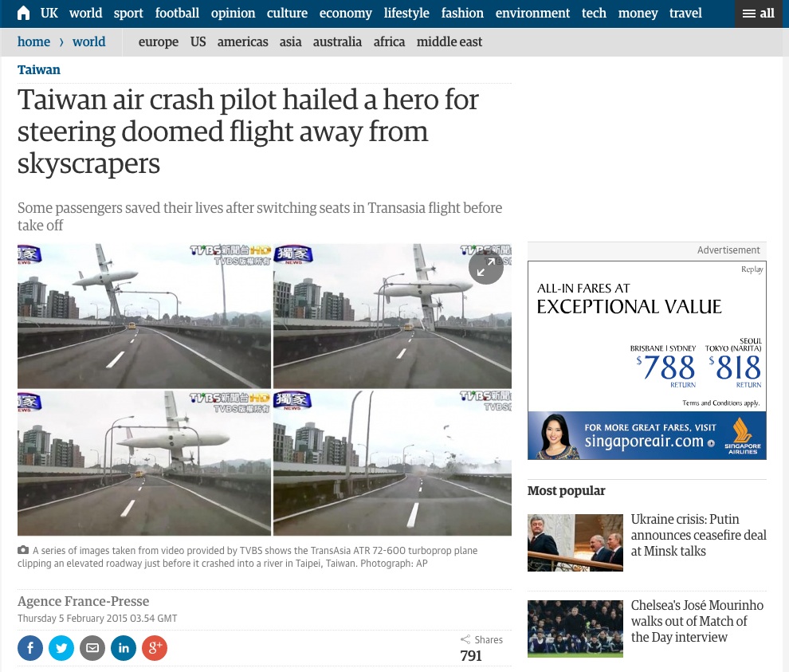789x672 pixels.
Task: Share article on Facebook
Action: [x=30, y=648]
